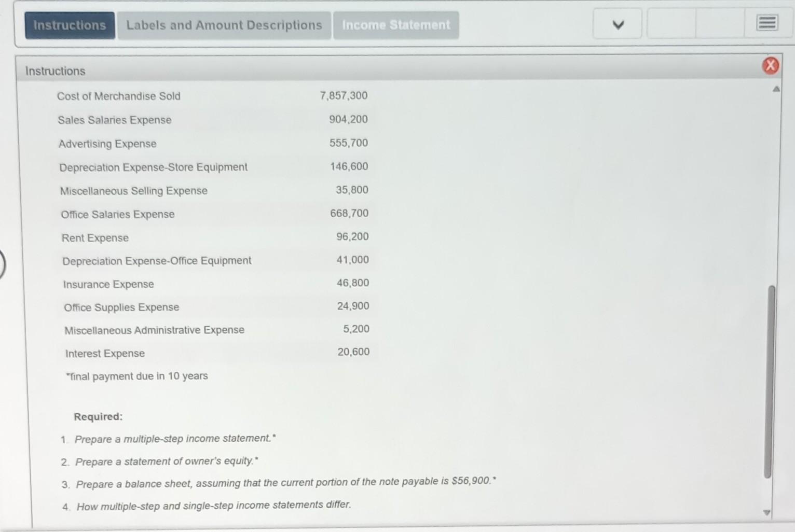Click the Required heading text

pos(98,416)
